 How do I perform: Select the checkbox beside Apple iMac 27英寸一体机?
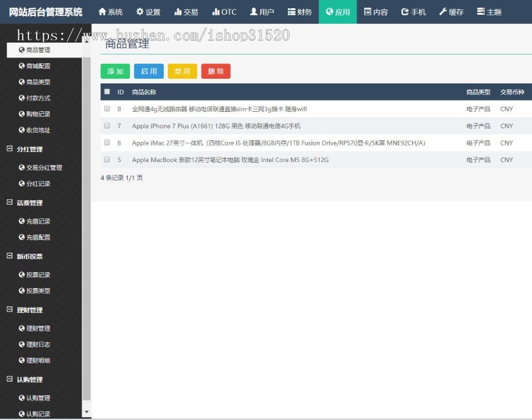pos(108,143)
